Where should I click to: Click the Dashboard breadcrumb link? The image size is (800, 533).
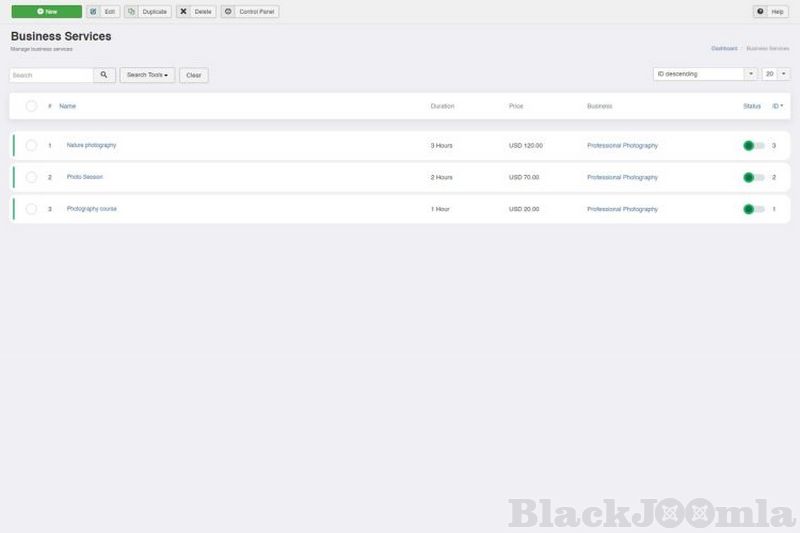724,48
